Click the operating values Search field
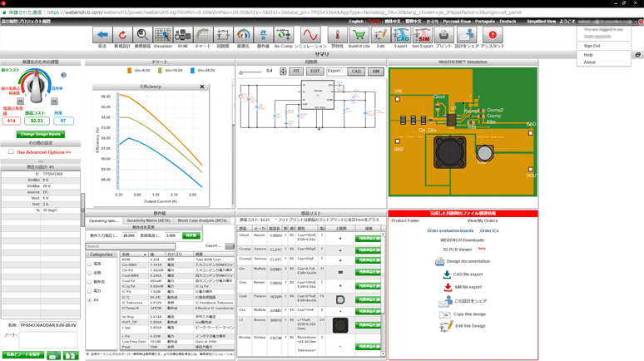Image resolution: width=644 pixels, height=361 pixels. [x=131, y=246]
